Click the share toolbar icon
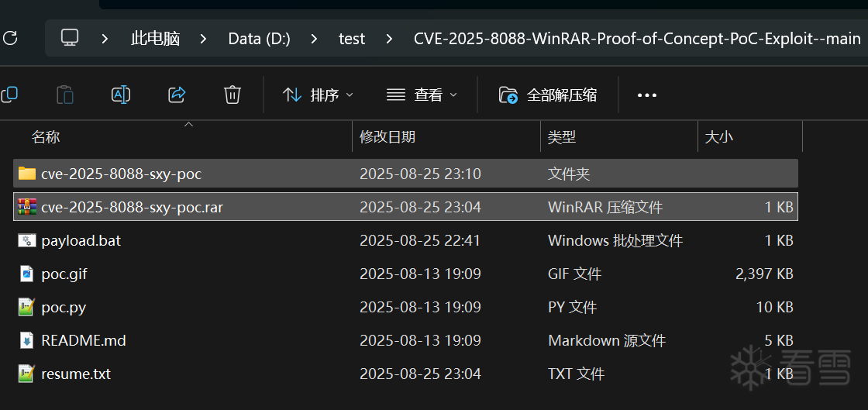This screenshot has height=410, width=868. point(177,95)
